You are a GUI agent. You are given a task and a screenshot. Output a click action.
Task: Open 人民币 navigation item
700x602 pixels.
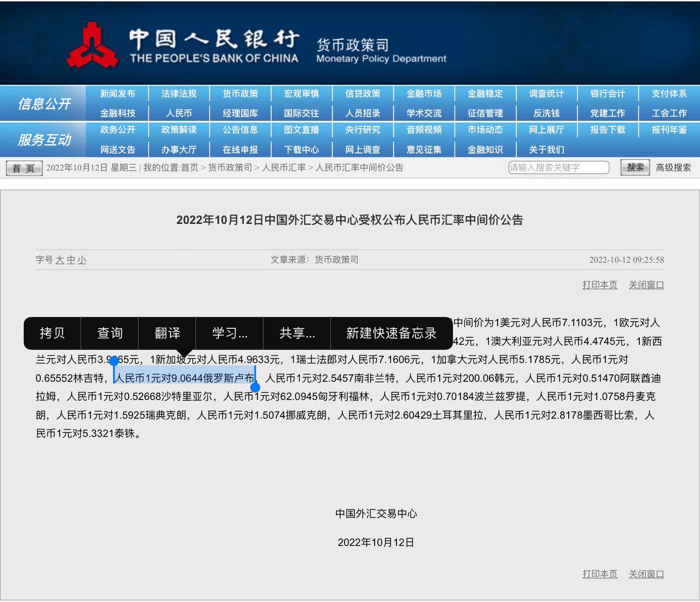click(179, 113)
